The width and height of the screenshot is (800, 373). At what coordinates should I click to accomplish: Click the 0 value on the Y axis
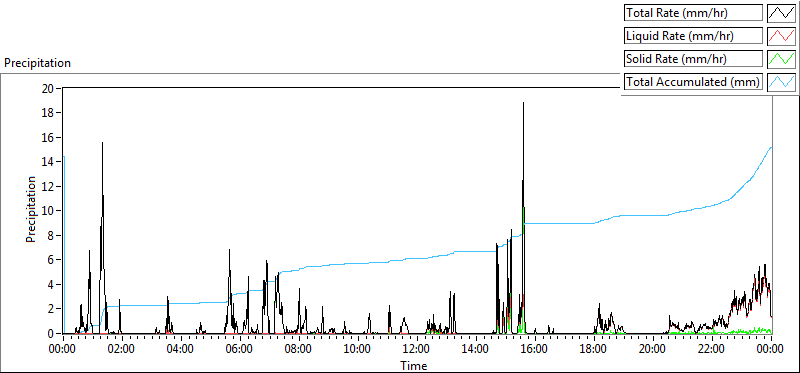52,333
